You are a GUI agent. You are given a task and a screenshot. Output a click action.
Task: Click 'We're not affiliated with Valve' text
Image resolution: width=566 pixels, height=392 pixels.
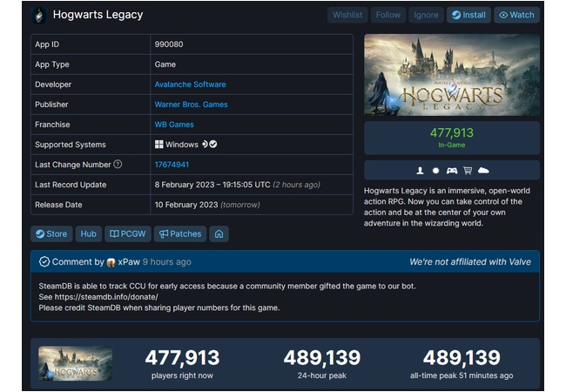point(470,261)
